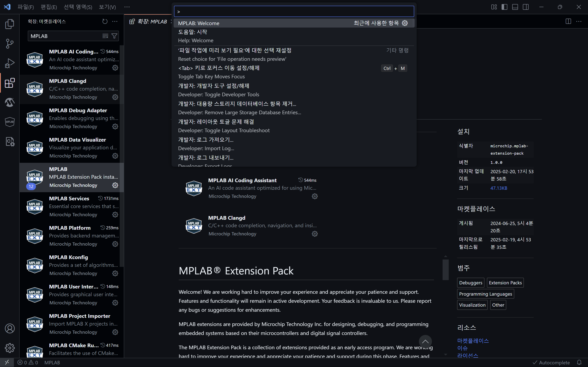This screenshot has width=588, height=367.
Task: Open more actions in extensions sidebar header
Action: tap(115, 21)
